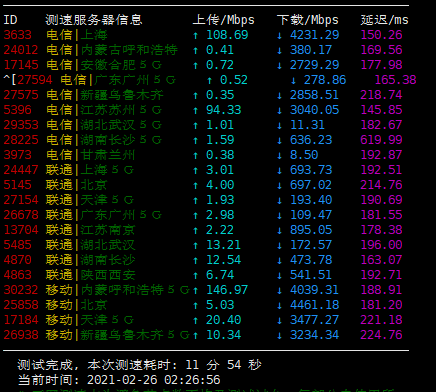
Task: Click server ID 26678
Action: click(x=21, y=215)
